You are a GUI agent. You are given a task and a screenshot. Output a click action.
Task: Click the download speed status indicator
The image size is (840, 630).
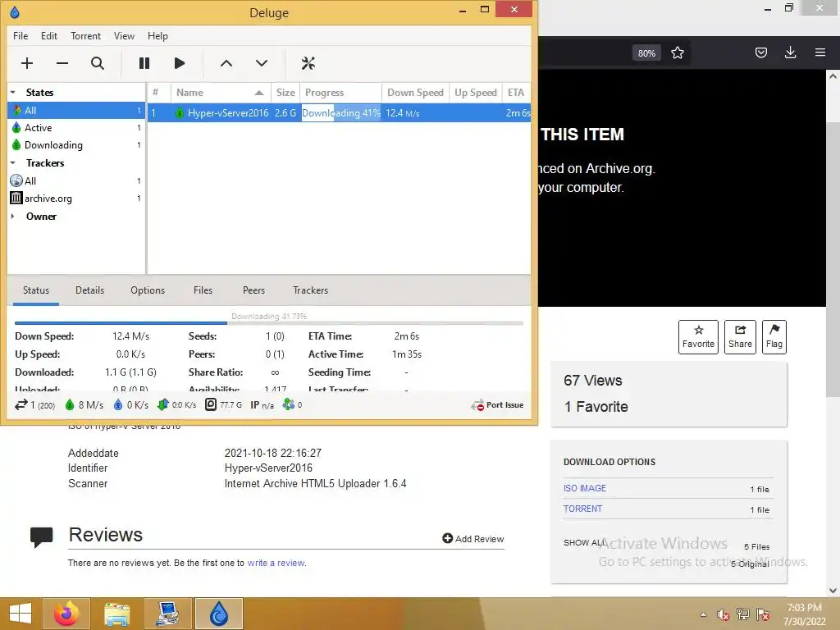(x=84, y=405)
